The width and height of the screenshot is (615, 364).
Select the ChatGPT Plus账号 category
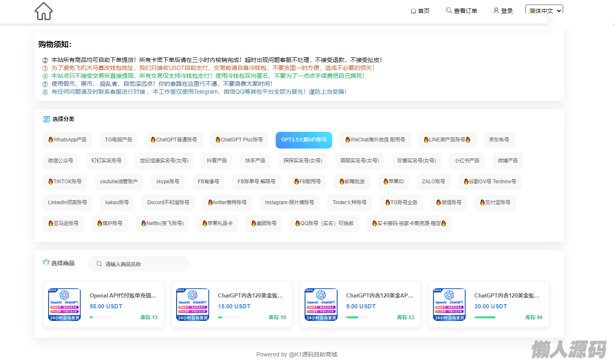239,140
